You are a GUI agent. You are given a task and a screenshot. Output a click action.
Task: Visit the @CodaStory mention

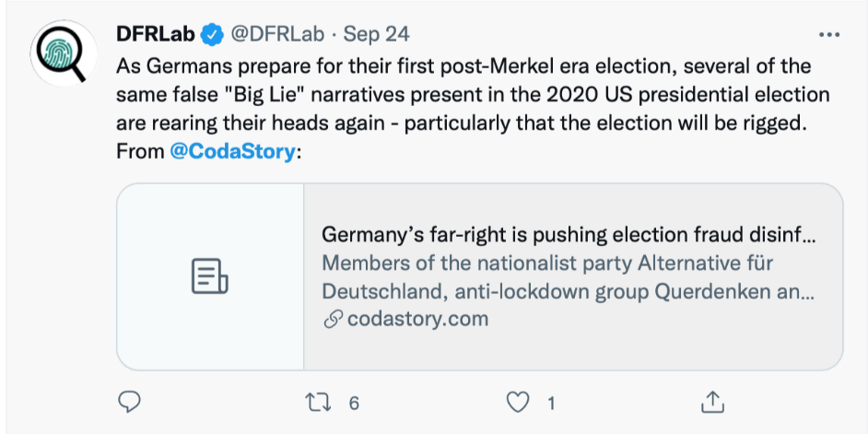234,151
